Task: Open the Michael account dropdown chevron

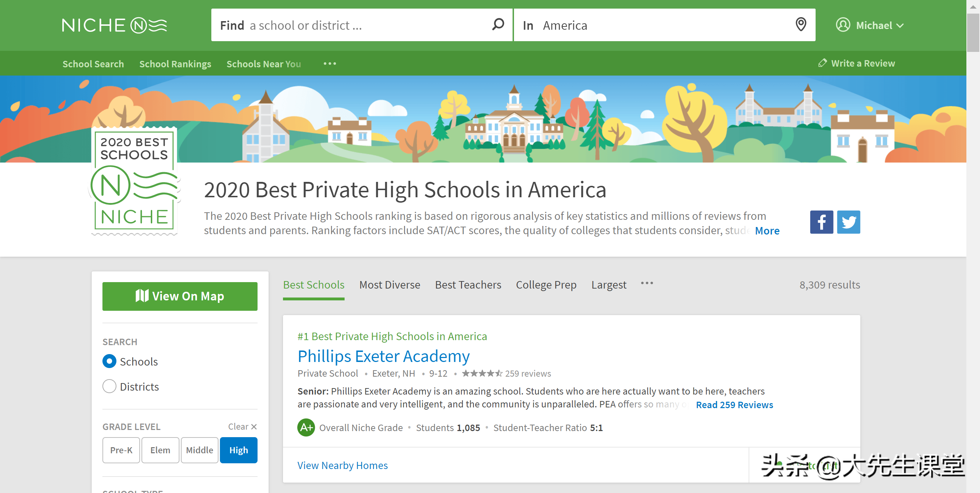Action: [900, 25]
